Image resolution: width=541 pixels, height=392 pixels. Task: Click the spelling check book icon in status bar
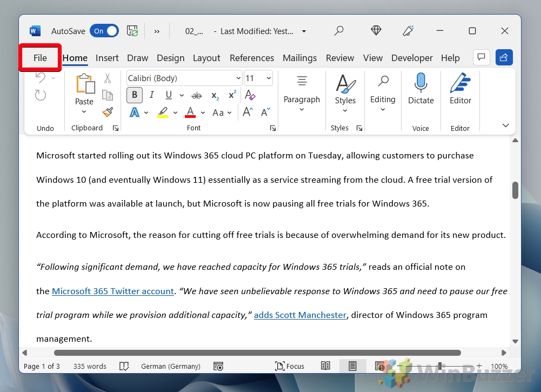click(124, 366)
